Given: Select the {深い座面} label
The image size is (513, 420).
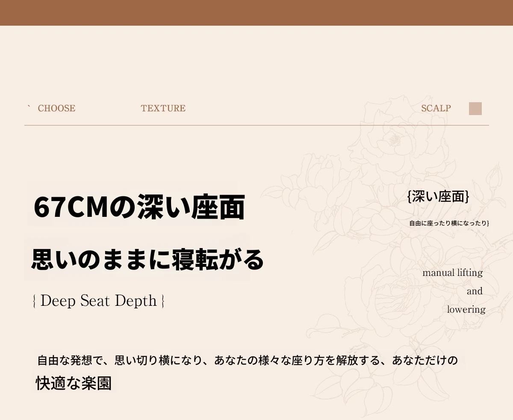Looking at the screenshot, I should point(438,197).
